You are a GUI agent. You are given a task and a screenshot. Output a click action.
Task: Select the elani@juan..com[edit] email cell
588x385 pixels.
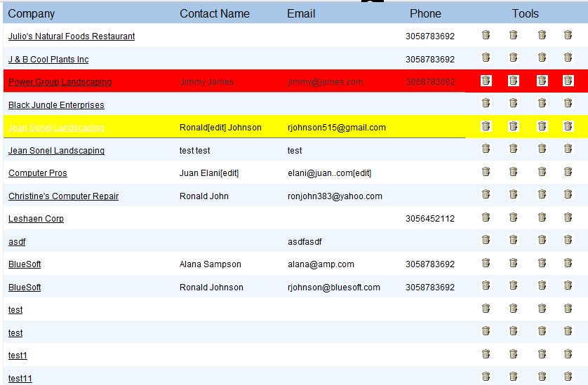point(329,173)
